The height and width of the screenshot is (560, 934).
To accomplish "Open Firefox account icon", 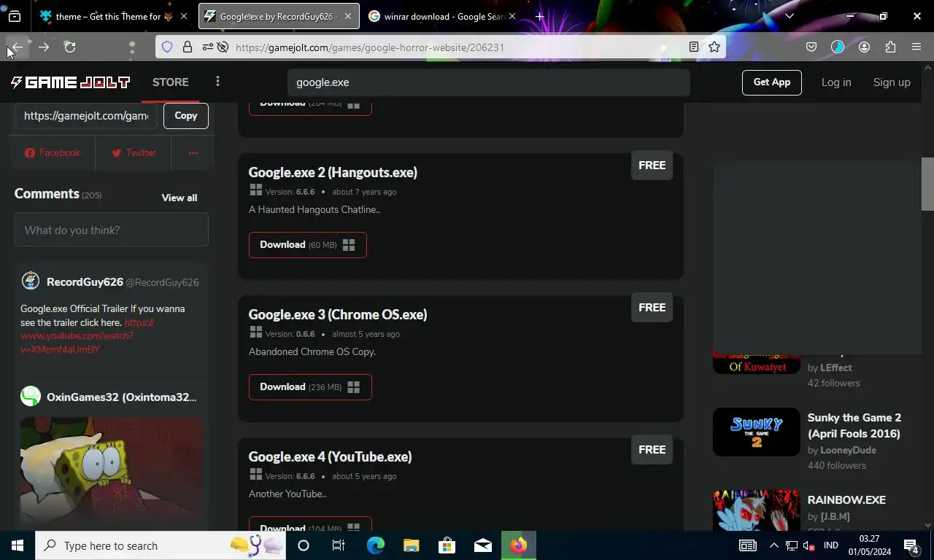I will coord(865,47).
